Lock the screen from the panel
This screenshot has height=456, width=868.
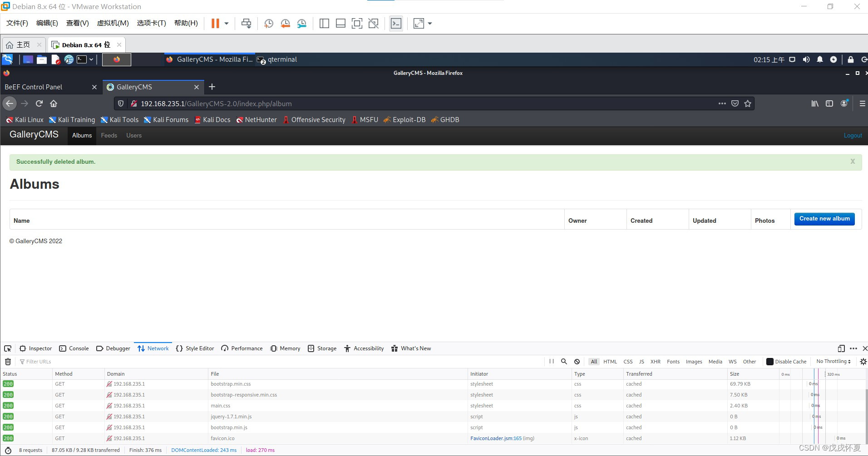coord(851,59)
